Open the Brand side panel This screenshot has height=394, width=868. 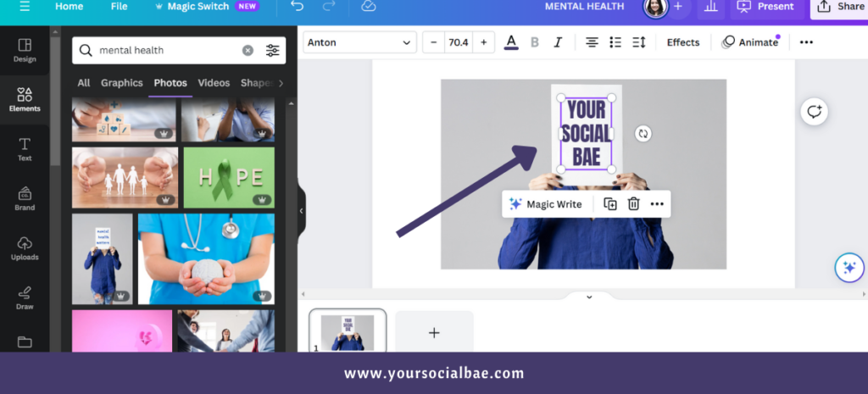click(x=25, y=199)
